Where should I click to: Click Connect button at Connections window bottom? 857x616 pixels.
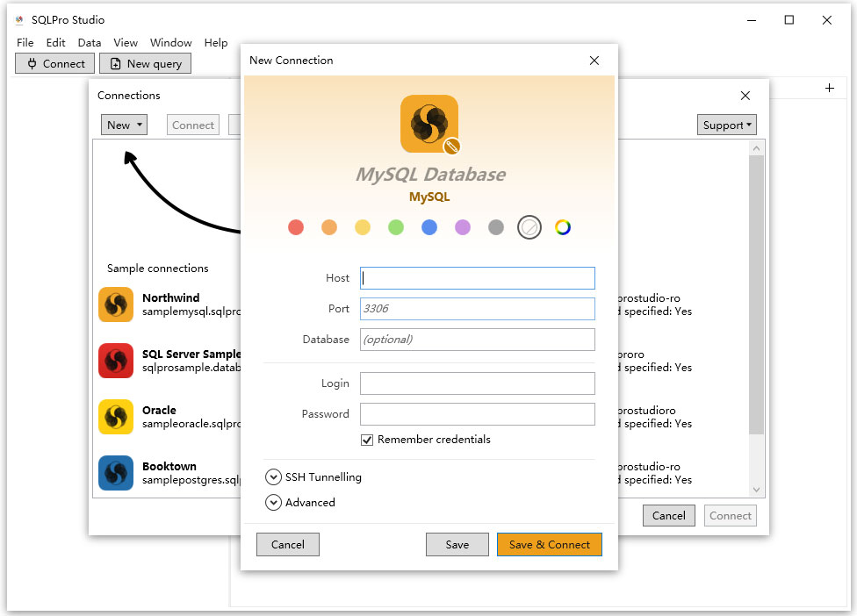(x=731, y=515)
